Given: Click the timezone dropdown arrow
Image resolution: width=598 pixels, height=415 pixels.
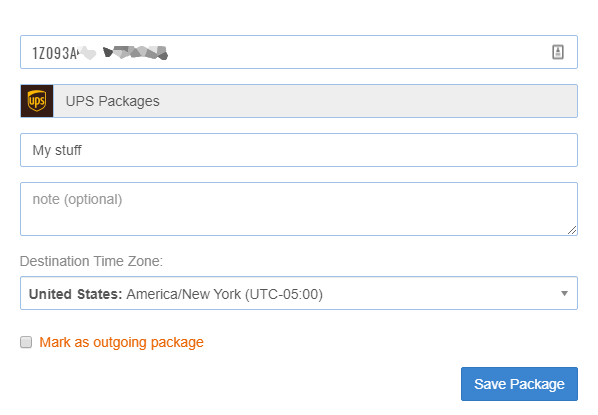Looking at the screenshot, I should [x=564, y=293].
